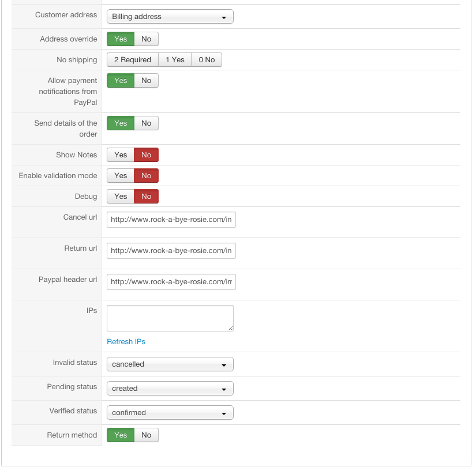The width and height of the screenshot is (476, 471).
Task: Click the Refresh IPs link
Action: 126,342
